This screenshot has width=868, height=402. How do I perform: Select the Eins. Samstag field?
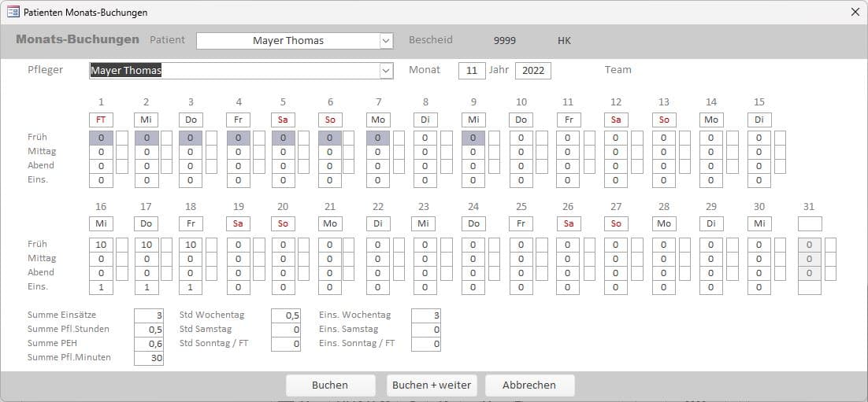tap(426, 330)
